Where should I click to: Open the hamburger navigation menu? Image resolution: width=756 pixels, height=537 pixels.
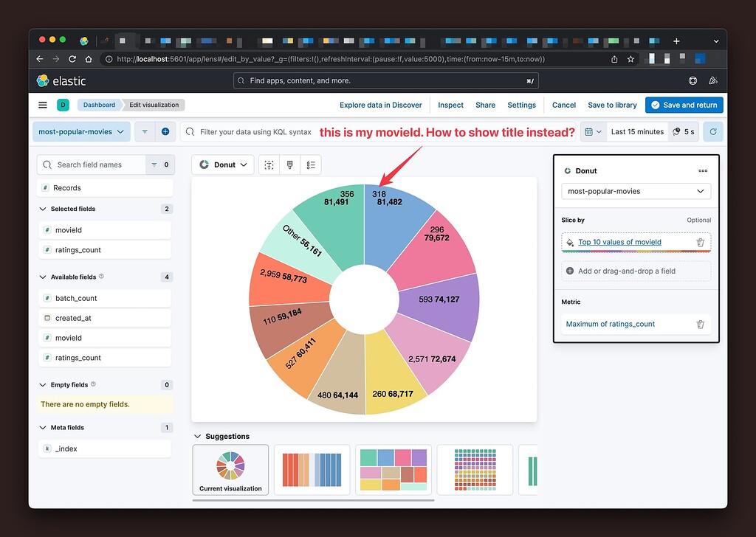[x=42, y=105]
